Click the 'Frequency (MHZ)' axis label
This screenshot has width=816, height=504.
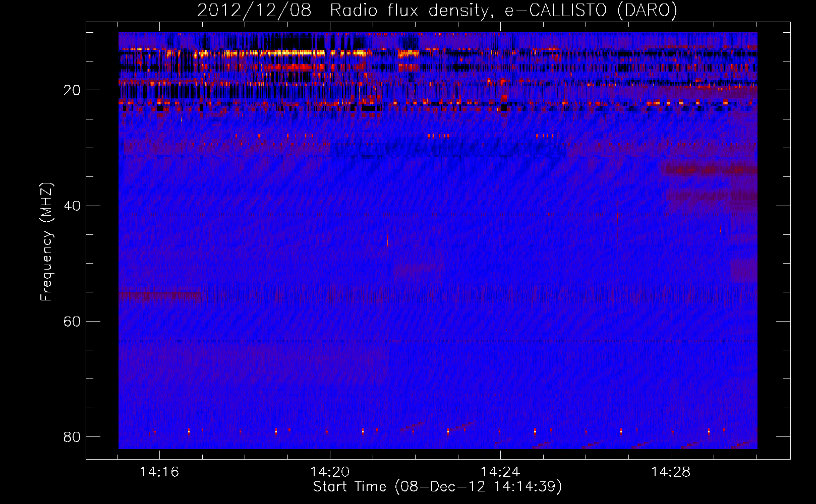tap(46, 242)
